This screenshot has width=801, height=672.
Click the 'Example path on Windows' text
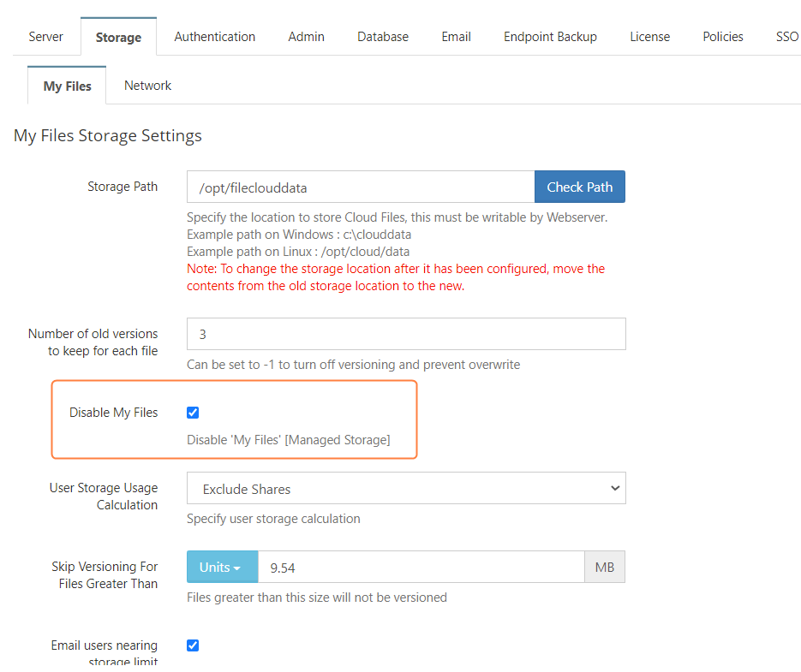click(x=299, y=235)
